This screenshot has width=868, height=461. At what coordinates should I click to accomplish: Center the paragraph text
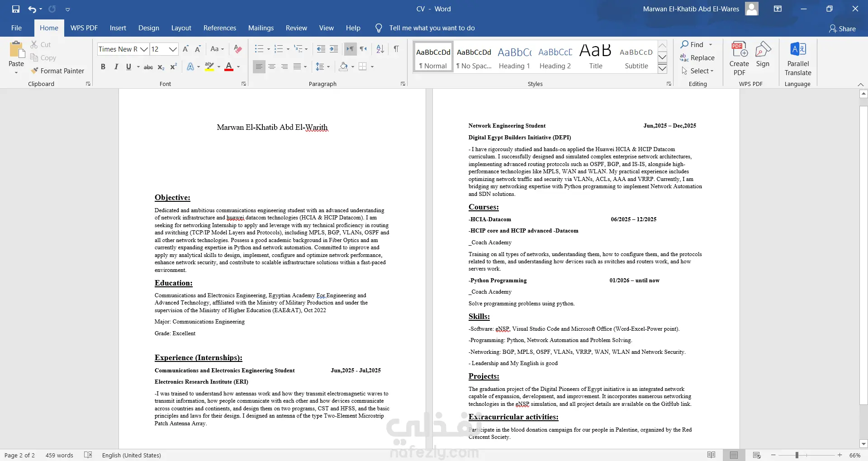coord(272,67)
